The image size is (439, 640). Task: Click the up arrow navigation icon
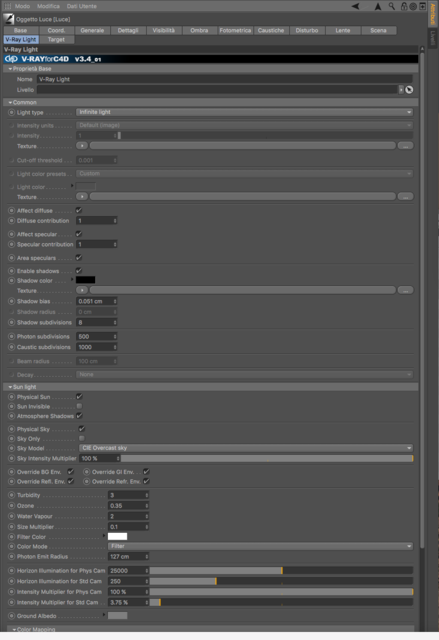pos(378,6)
